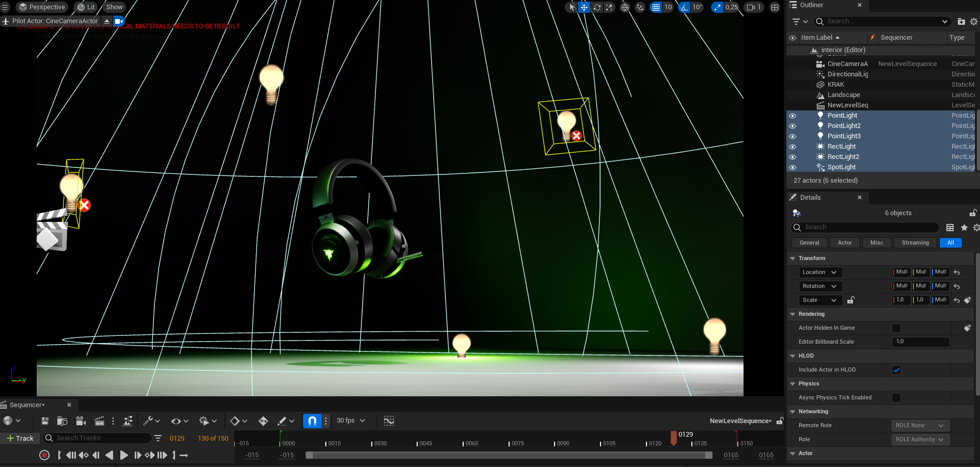Toggle grid snapping in viewport toolbar
This screenshot has width=980, height=467.
pyautogui.click(x=656, y=7)
